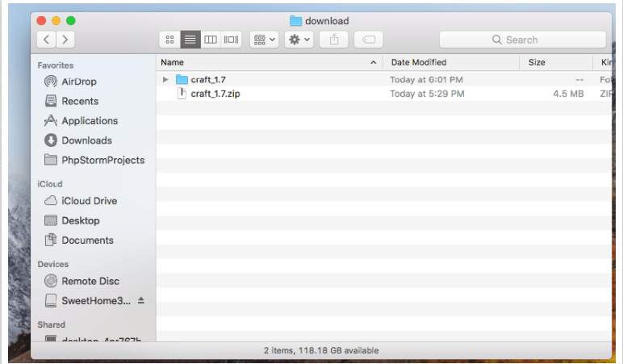Open Applications in the sidebar

[90, 121]
